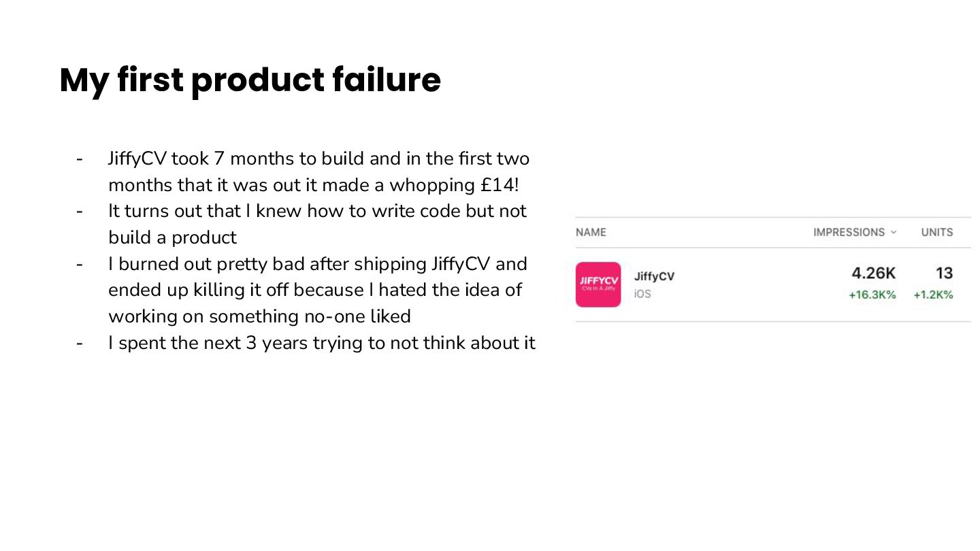Expand the Impressions sort chevron

coord(894,233)
